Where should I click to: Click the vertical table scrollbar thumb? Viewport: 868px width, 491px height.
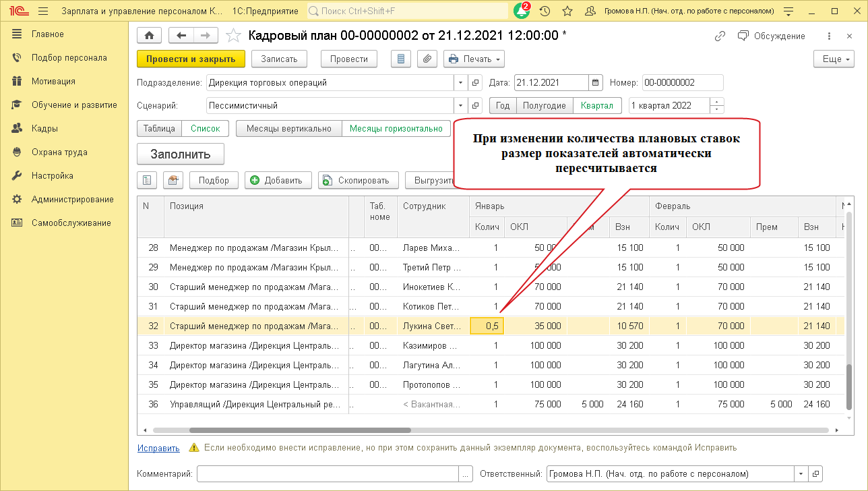coord(849,386)
